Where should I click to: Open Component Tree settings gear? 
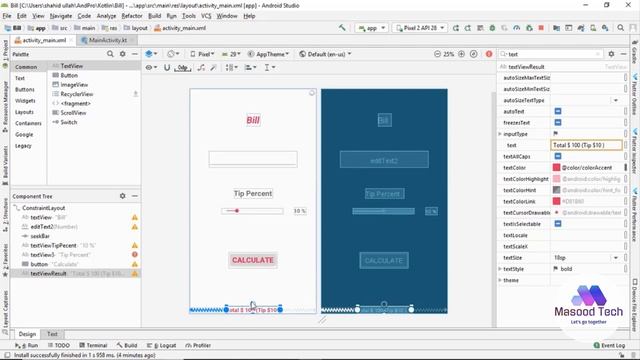122,196
